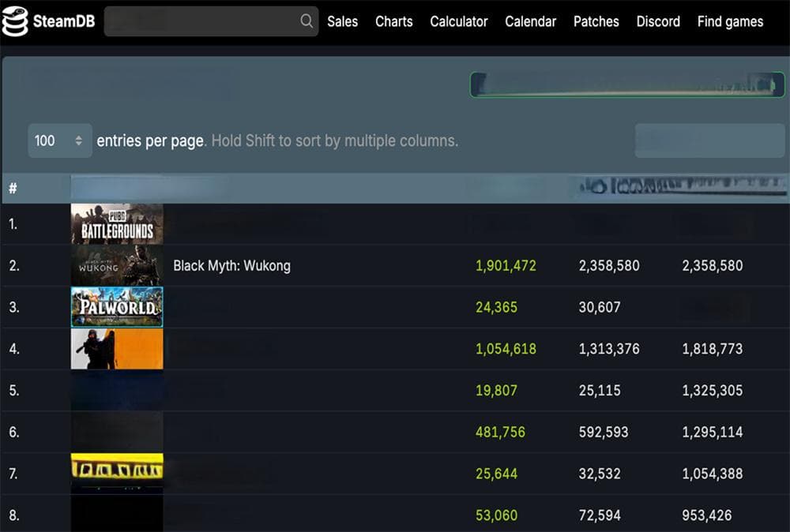Click the value 72,594
Viewport: 790px width, 532px height.
point(600,515)
